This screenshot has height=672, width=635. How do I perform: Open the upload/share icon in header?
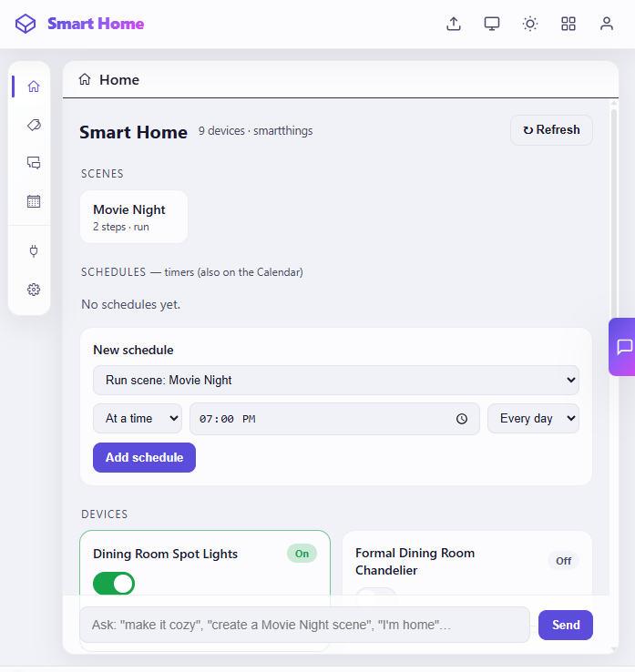(454, 24)
